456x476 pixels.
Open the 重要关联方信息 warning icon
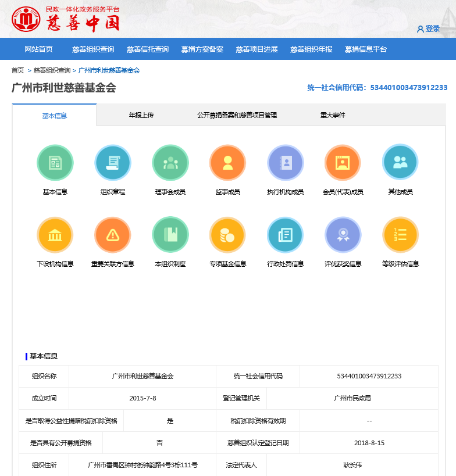coord(113,235)
